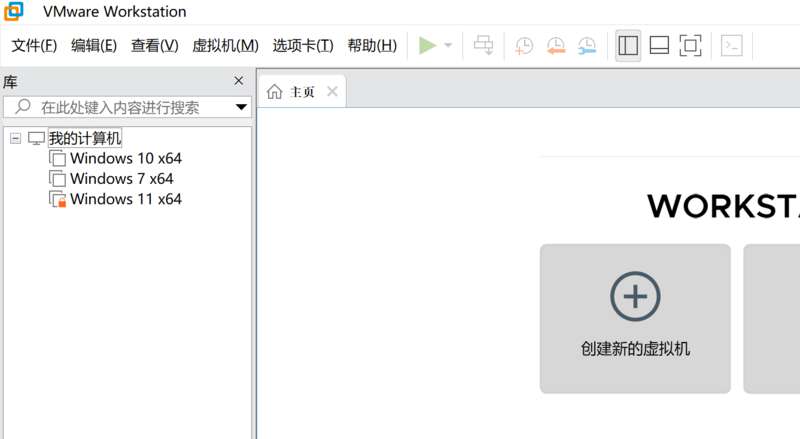
Task: Enter full screen mode icon
Action: click(x=690, y=45)
